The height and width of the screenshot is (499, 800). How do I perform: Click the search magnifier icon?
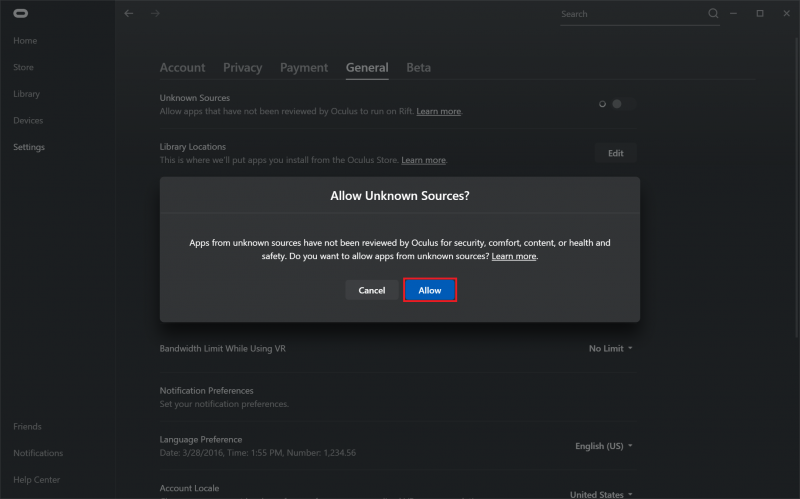(713, 13)
